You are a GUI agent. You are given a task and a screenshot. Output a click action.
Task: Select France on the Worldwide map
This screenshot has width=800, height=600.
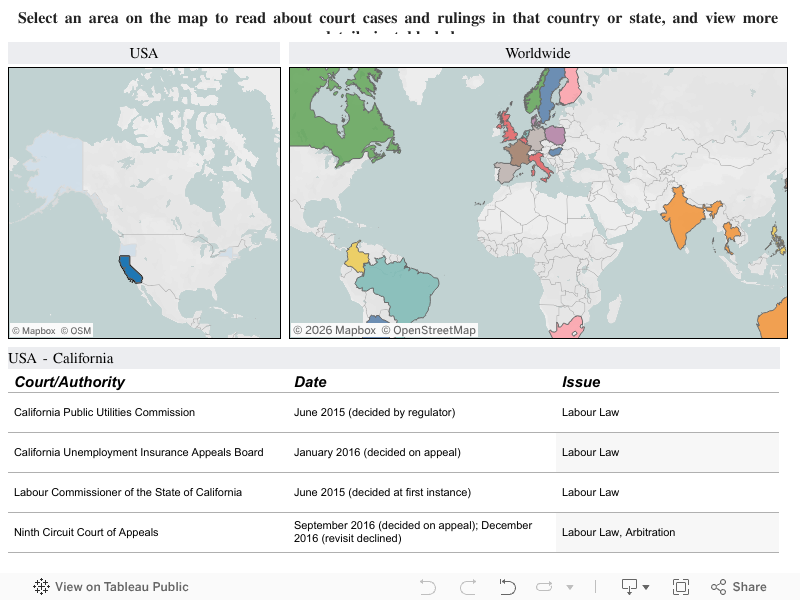(x=518, y=153)
